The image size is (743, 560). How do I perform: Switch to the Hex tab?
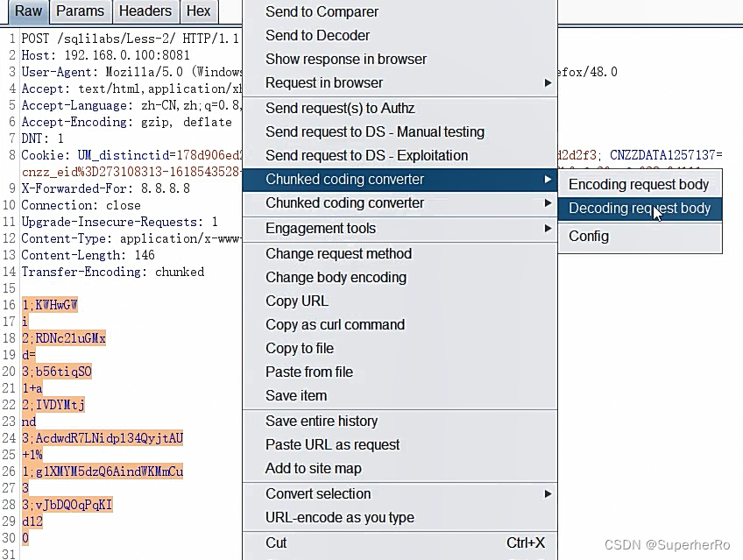[198, 11]
